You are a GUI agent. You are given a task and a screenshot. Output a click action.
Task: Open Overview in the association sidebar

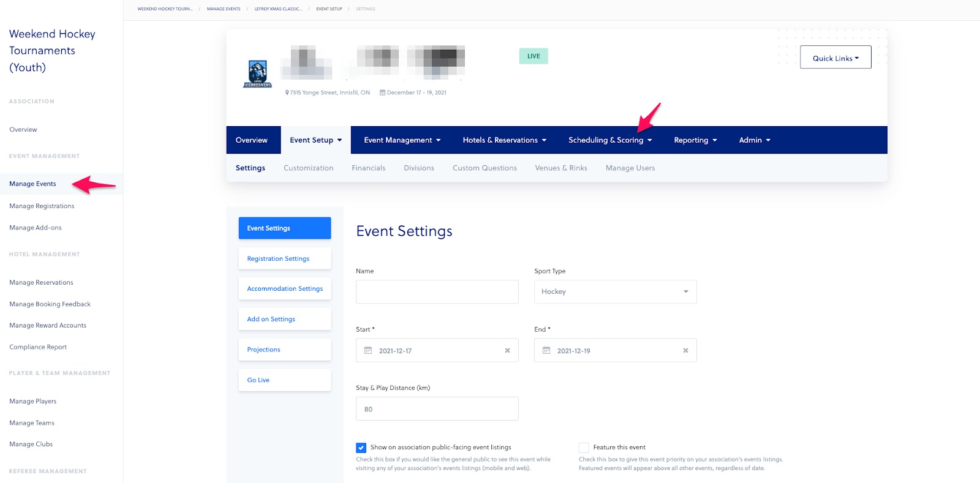[x=23, y=130]
